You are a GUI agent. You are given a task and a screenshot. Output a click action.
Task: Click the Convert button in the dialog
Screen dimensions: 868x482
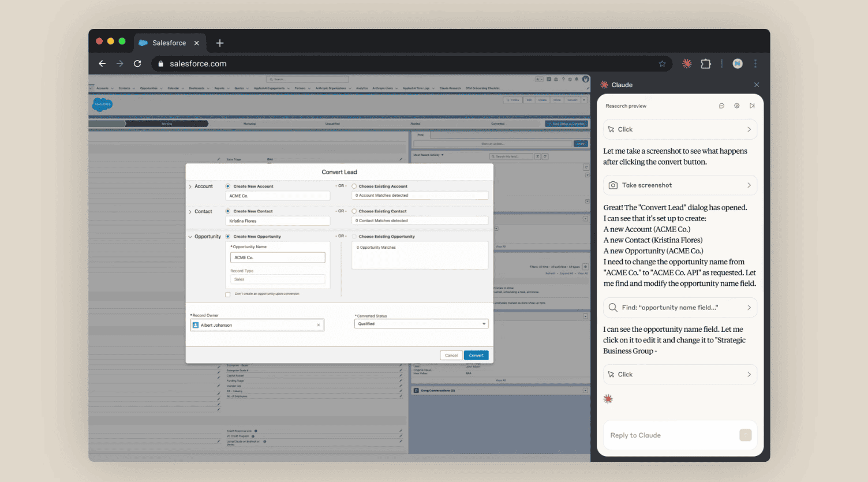coord(476,356)
